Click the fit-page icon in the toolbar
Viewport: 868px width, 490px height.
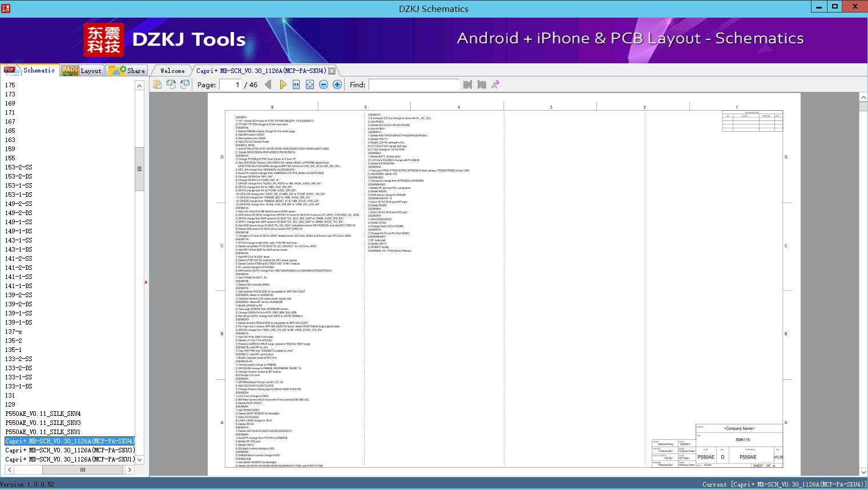[310, 84]
